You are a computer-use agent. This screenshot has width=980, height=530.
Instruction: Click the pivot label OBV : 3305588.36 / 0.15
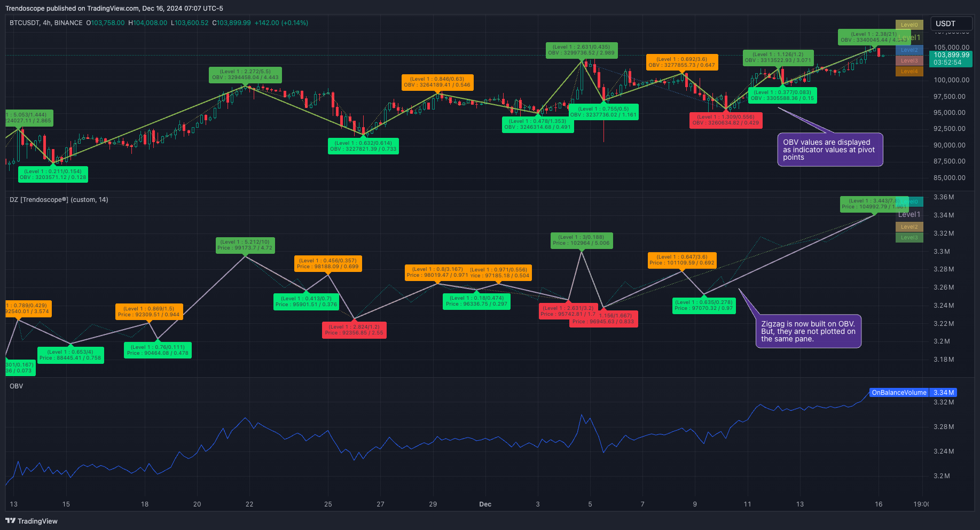(782, 95)
